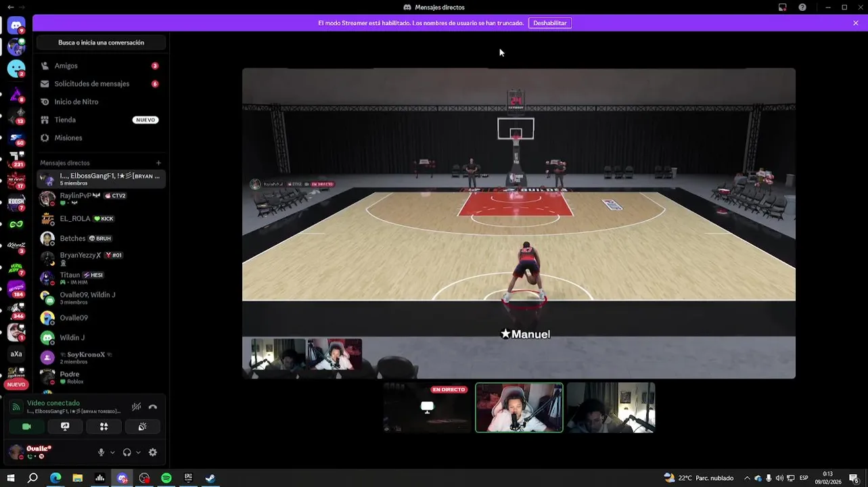Toggle noise suppression icon

(136, 407)
